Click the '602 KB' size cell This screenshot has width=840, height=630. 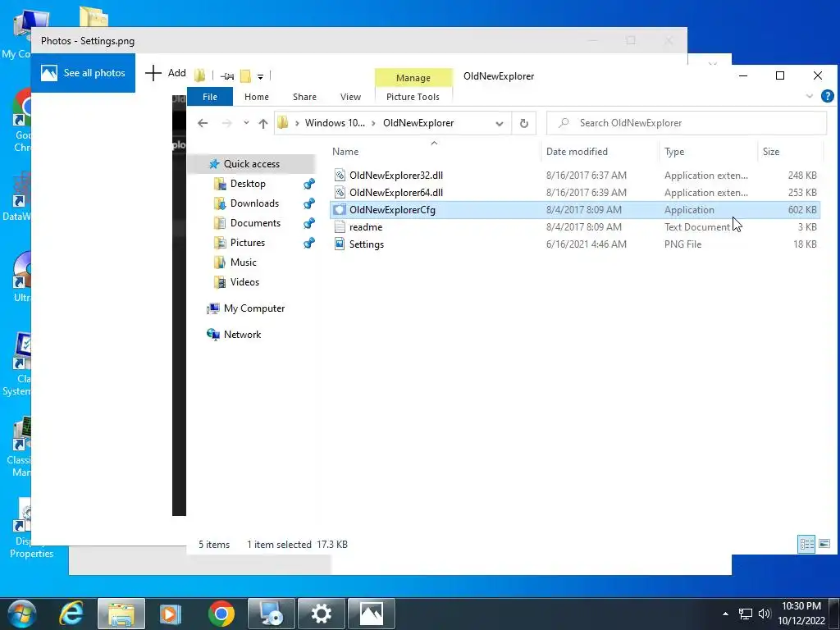click(x=802, y=209)
